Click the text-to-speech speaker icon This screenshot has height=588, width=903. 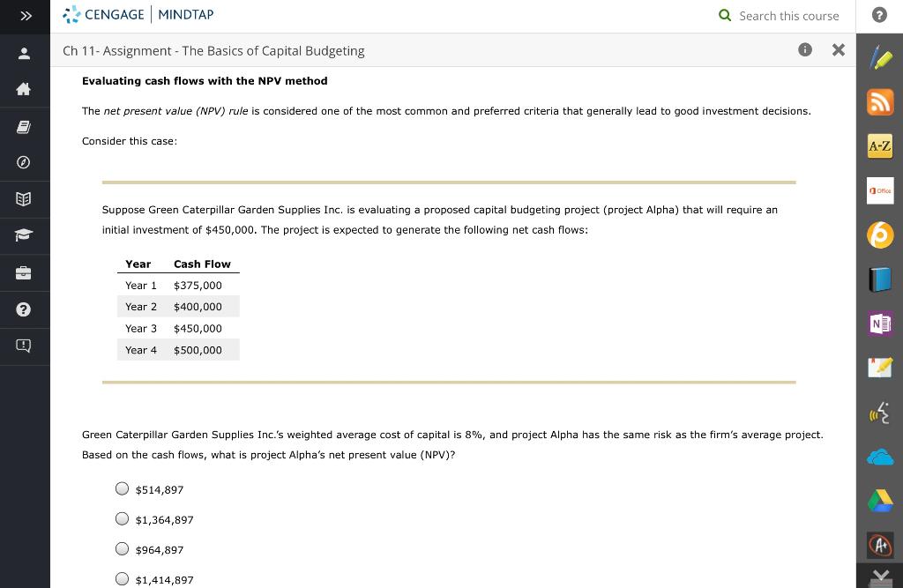pos(880,412)
